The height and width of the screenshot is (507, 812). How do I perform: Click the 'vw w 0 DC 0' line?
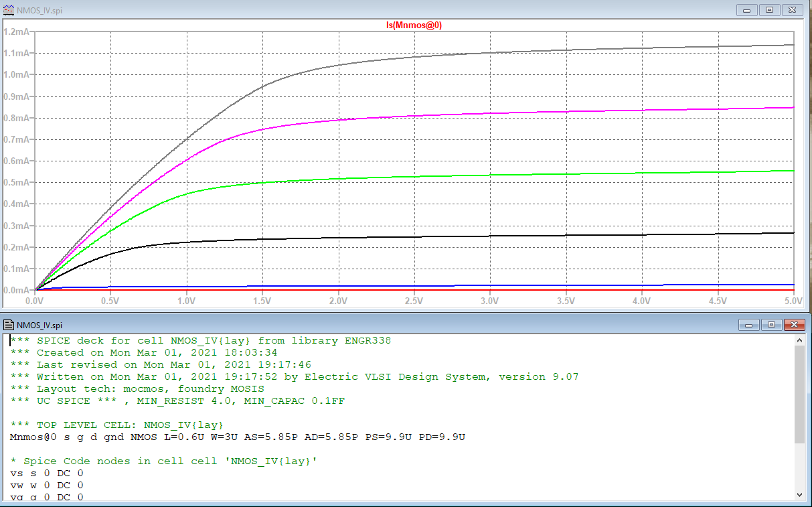tap(47, 485)
